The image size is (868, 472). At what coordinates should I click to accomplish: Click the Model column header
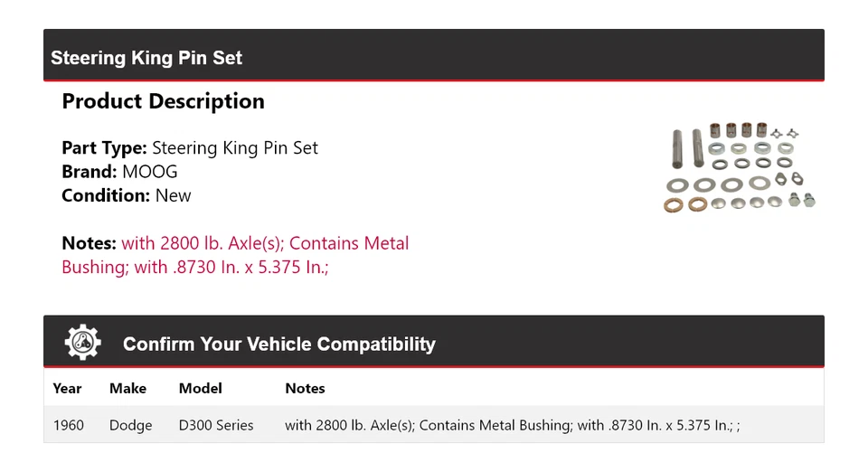pyautogui.click(x=200, y=388)
